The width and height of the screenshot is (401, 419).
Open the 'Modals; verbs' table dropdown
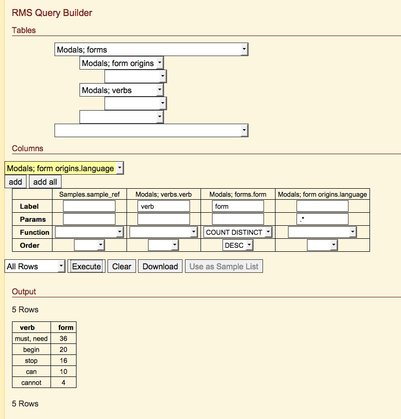pyautogui.click(x=121, y=90)
